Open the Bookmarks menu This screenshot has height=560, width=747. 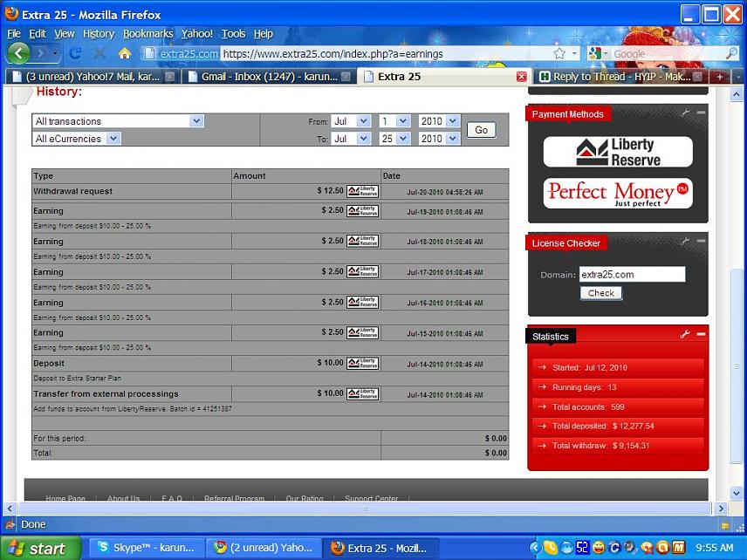point(147,34)
